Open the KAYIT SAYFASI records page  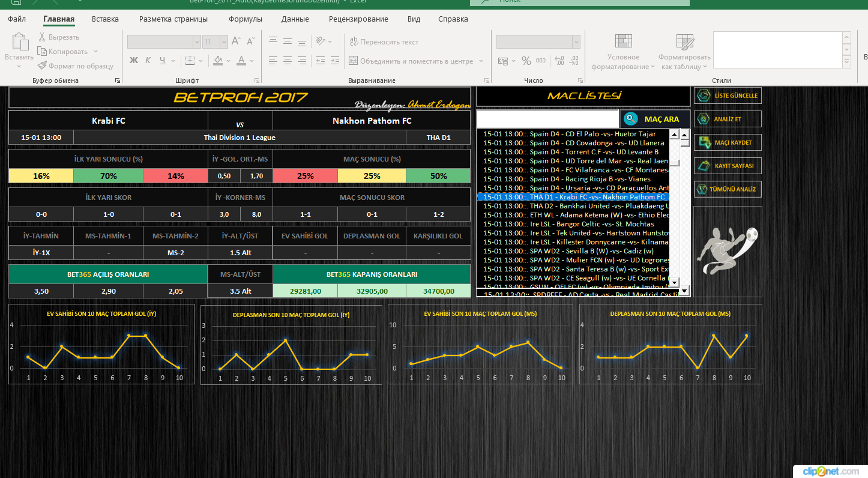[728, 166]
